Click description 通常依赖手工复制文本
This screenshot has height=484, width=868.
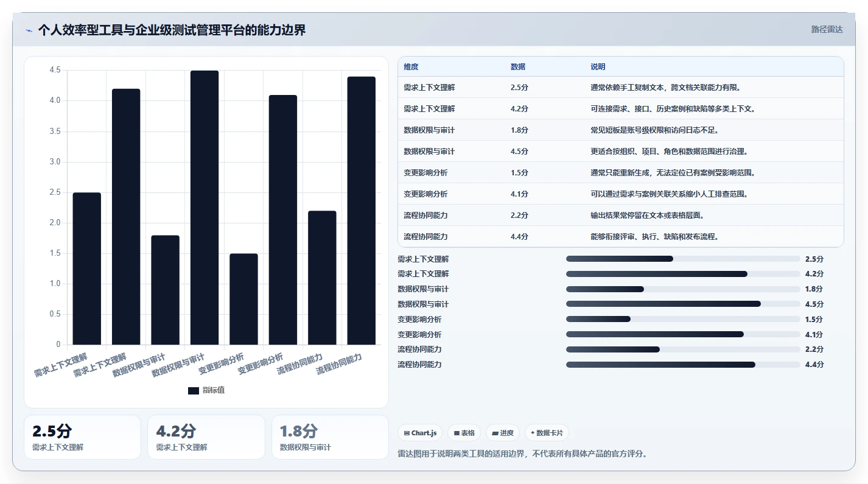click(665, 88)
